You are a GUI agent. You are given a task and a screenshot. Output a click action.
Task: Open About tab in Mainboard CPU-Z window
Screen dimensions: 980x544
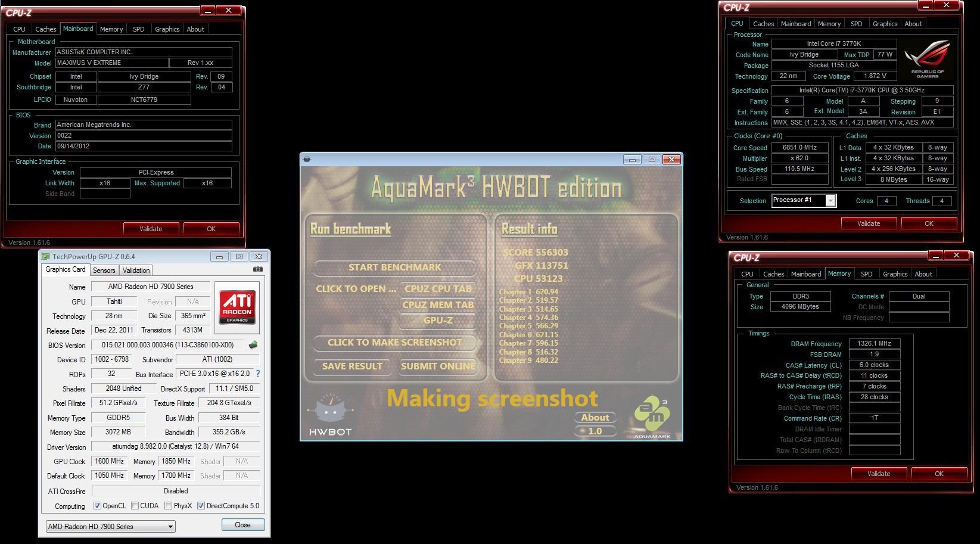click(195, 29)
